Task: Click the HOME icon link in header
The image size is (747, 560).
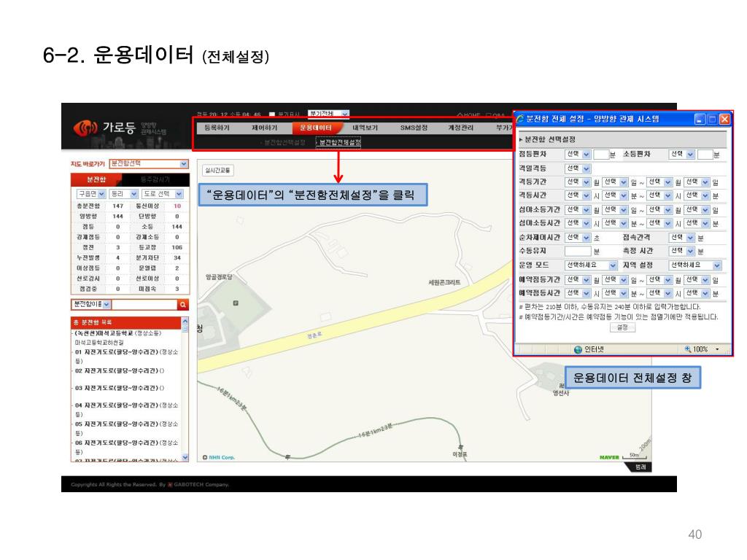Action: (469, 114)
